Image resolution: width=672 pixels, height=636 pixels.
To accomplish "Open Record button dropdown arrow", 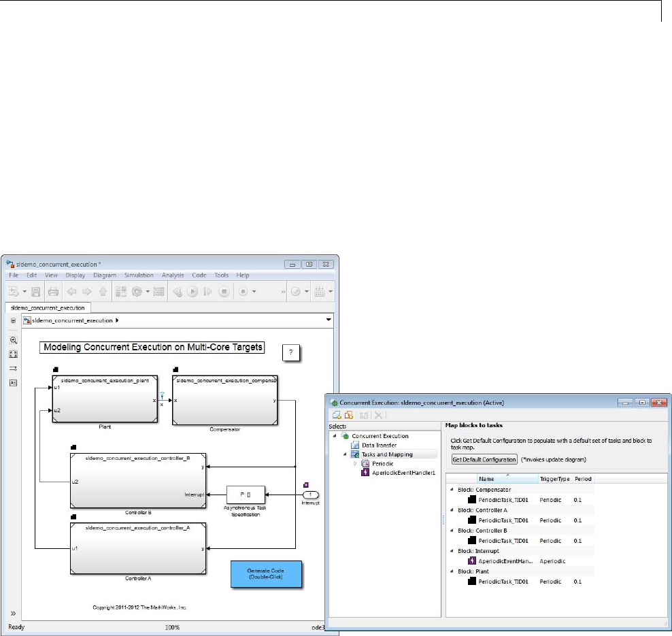I will coord(254,292).
